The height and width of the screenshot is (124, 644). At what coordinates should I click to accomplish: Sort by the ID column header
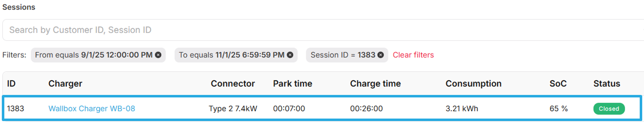pyautogui.click(x=11, y=83)
